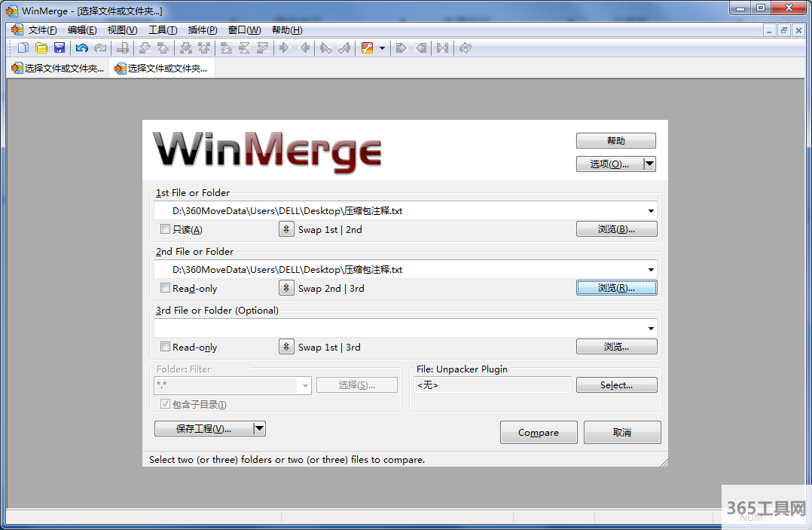This screenshot has height=530, width=812.
Task: Switch to the second 选择文件或文件夹 tab
Action: tap(161, 68)
